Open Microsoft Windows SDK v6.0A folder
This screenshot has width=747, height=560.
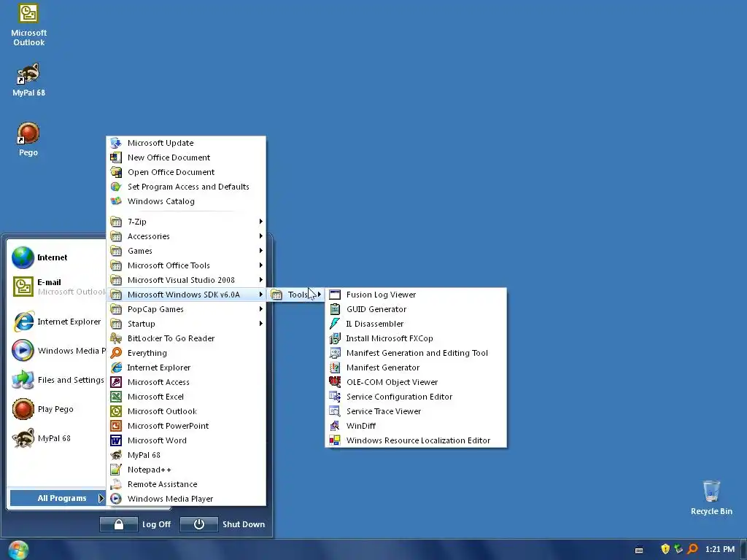(x=186, y=295)
